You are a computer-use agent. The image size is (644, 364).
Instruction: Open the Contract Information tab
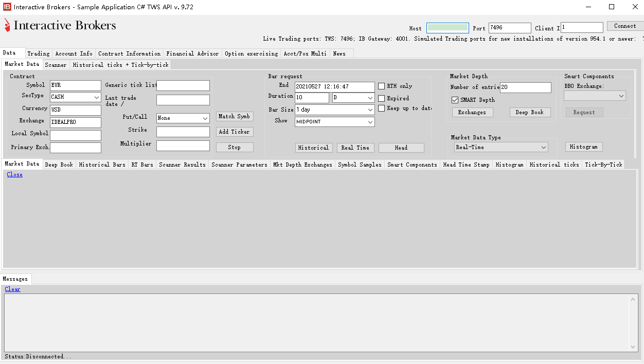pos(129,53)
